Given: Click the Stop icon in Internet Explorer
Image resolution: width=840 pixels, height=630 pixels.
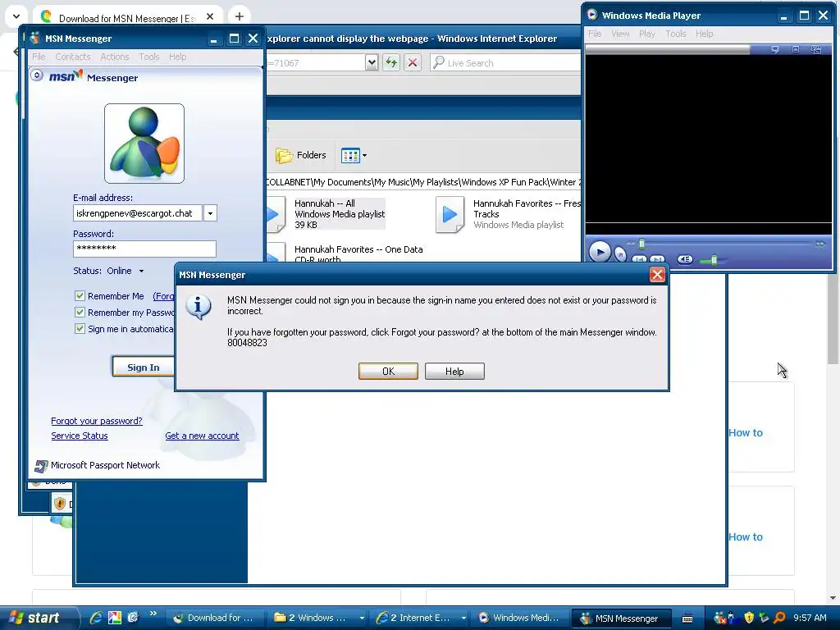Looking at the screenshot, I should coord(413,62).
